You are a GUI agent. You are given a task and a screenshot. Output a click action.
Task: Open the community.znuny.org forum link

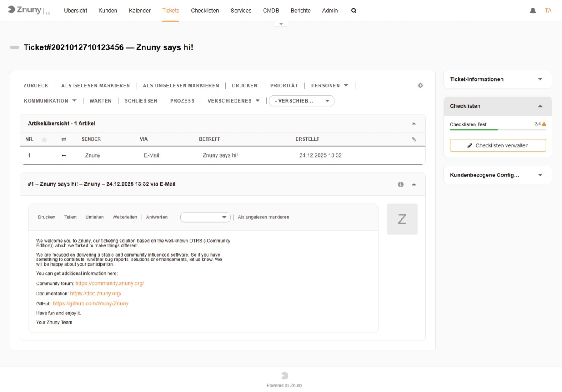[109, 284]
